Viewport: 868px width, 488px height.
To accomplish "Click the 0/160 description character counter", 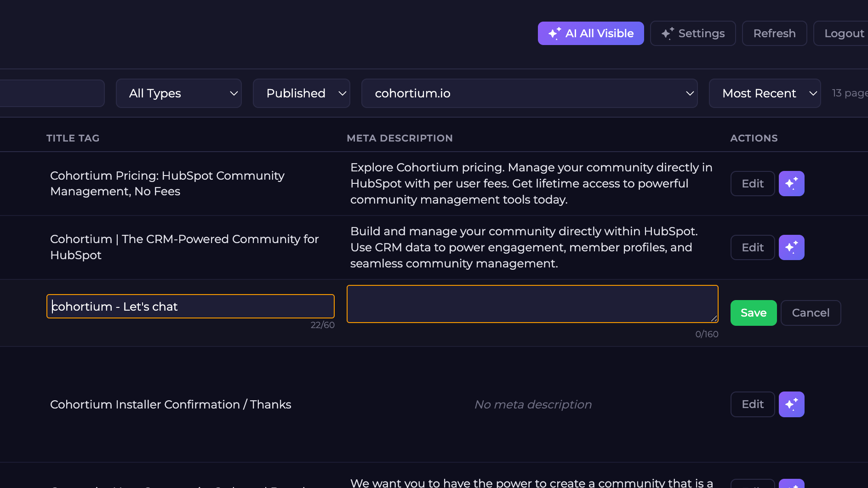I will pyautogui.click(x=707, y=334).
